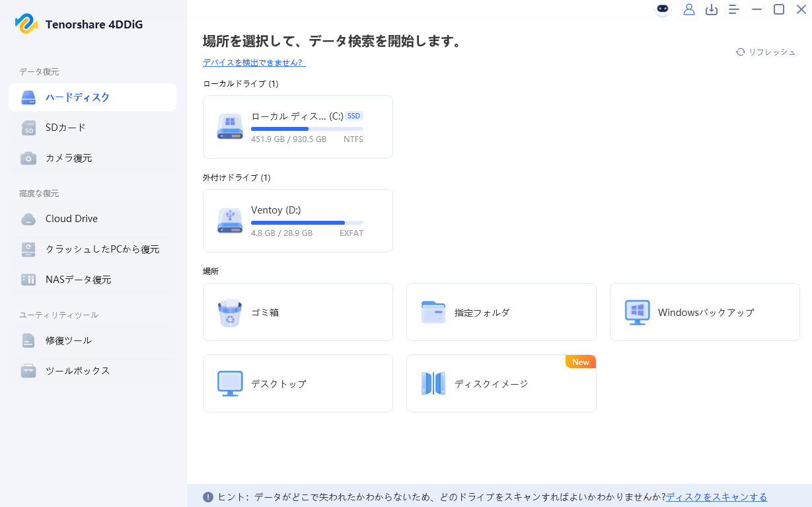Click the New badge on ディスクイメージ
This screenshot has width=812, height=507.
coord(581,362)
